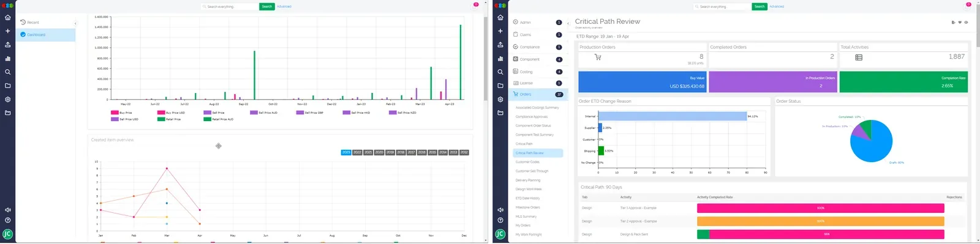The width and height of the screenshot is (980, 244).
Task: Open Home icon in right window sidebar
Action: click(x=500, y=18)
